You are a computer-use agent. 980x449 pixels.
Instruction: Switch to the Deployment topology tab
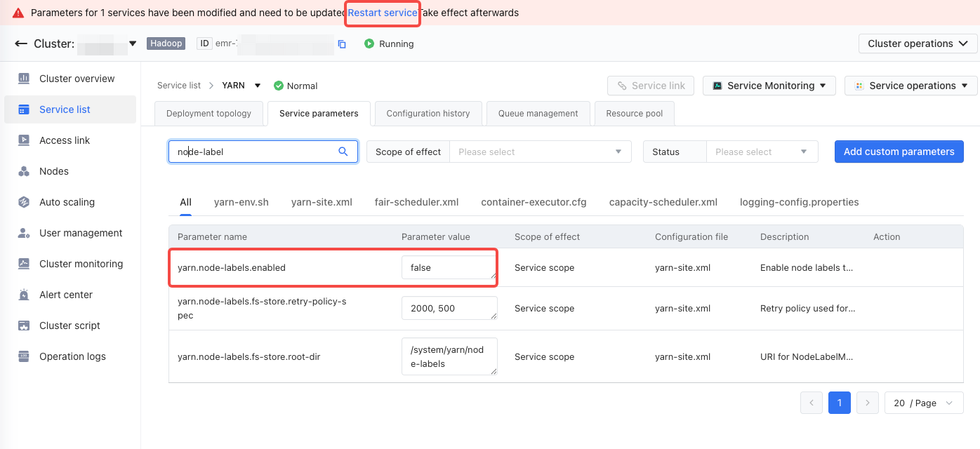[208, 114]
